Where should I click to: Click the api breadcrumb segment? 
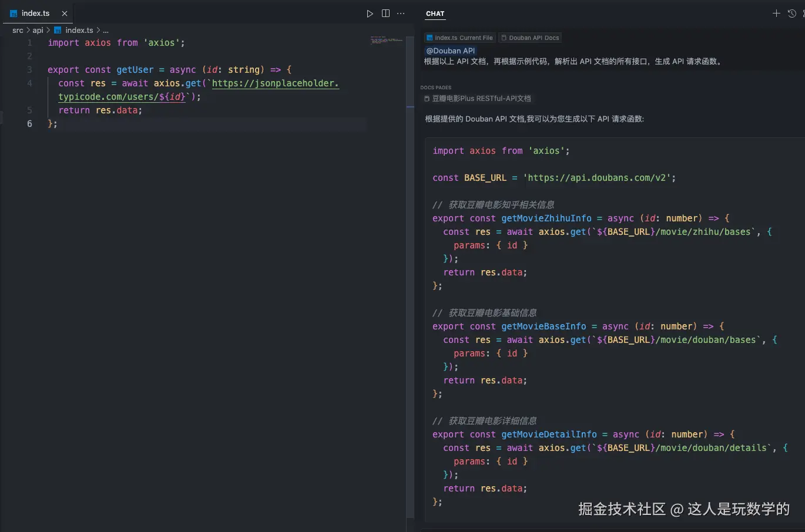(x=38, y=30)
